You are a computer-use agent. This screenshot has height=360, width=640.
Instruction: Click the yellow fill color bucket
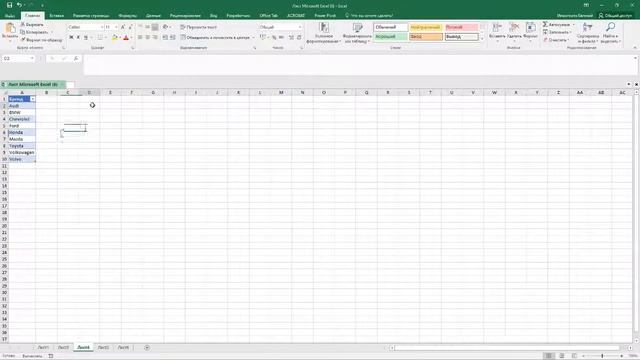tap(115, 37)
